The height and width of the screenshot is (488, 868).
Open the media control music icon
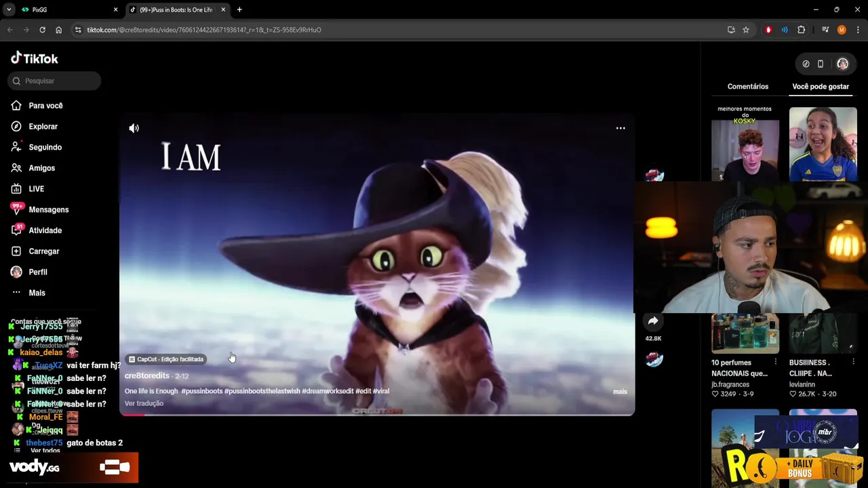(825, 30)
